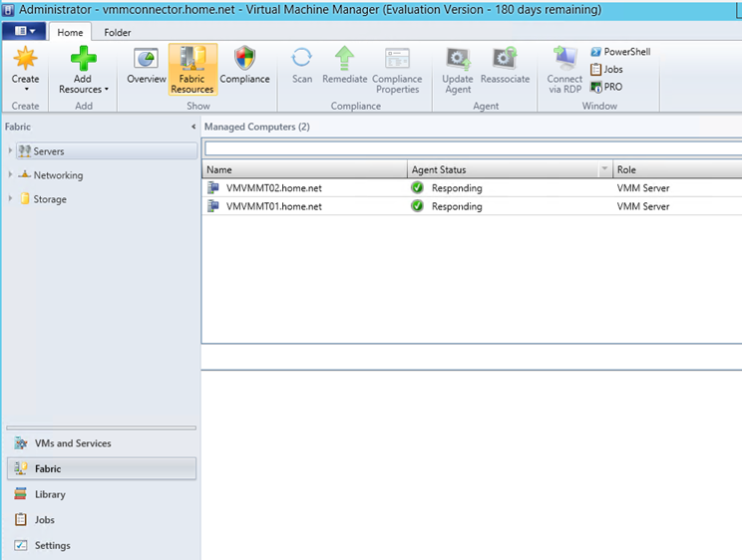Open the Fabric workspace
The width and height of the screenshot is (742, 560).
tap(102, 468)
